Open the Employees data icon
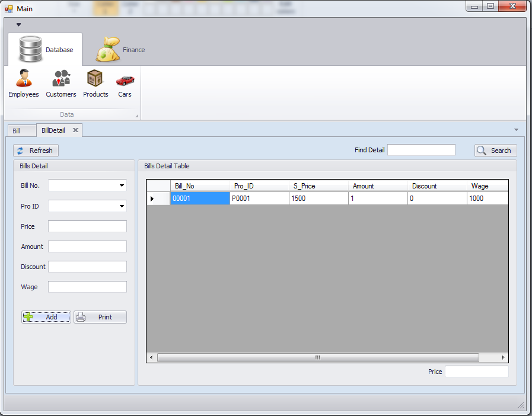Screen dimensions: 532x416 click(24, 84)
